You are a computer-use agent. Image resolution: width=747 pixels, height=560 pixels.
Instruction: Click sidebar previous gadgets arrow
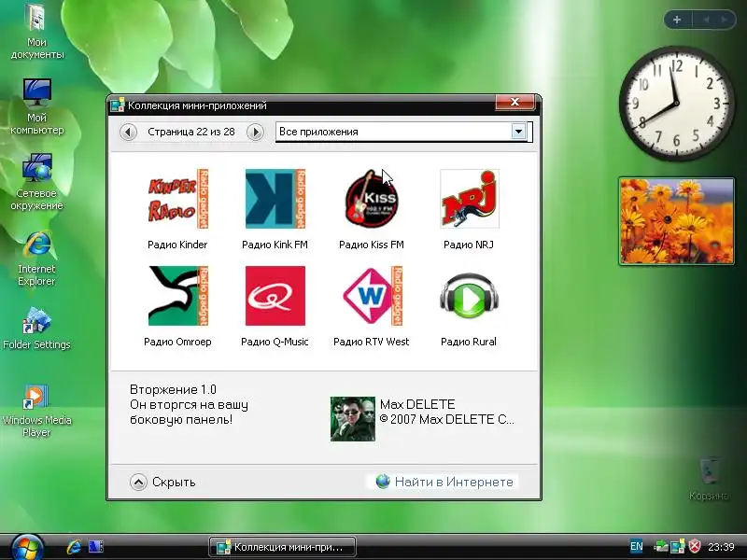coord(706,20)
